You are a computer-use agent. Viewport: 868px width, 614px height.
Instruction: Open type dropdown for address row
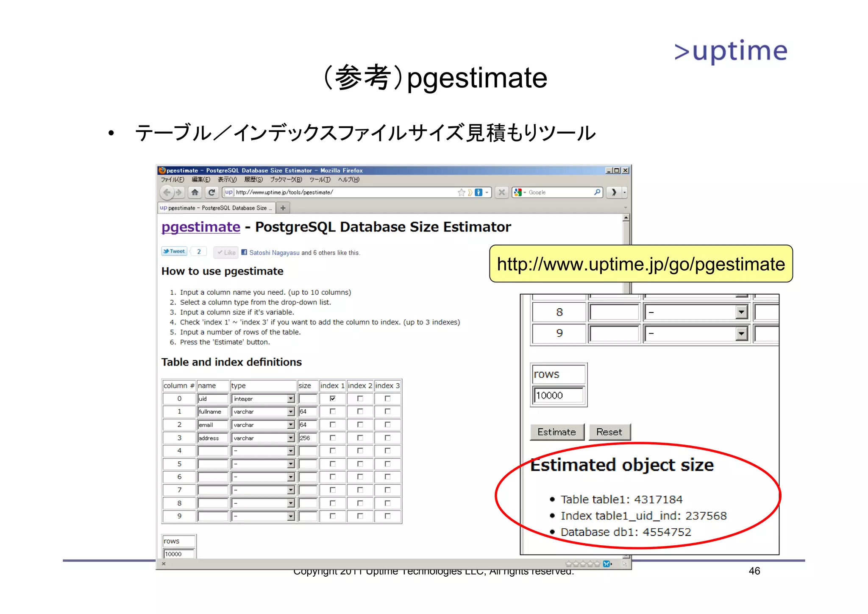pyautogui.click(x=263, y=438)
